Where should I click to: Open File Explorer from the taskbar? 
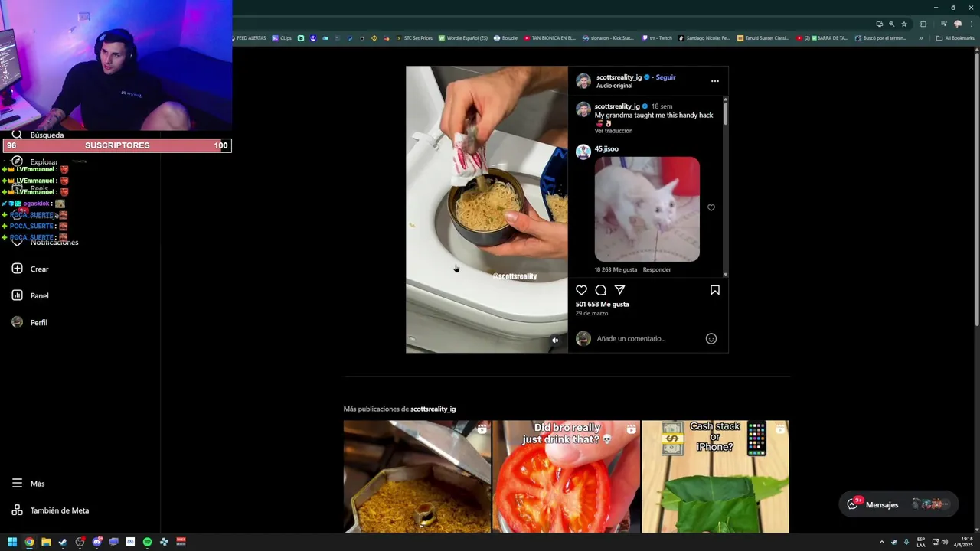coord(46,542)
